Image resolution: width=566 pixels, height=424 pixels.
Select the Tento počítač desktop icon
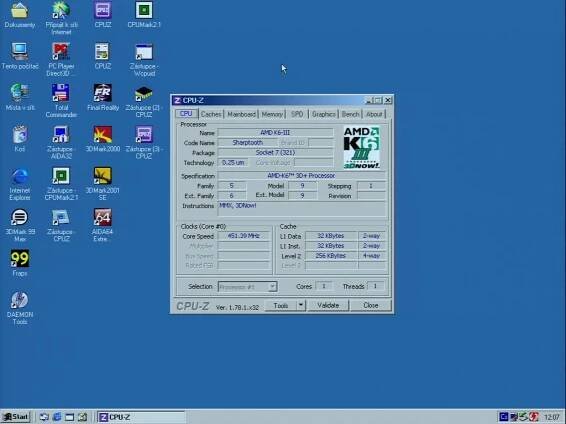coord(19,52)
